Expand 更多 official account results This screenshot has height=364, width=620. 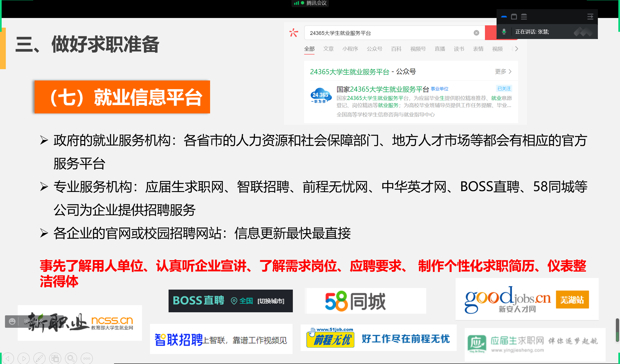click(x=503, y=72)
